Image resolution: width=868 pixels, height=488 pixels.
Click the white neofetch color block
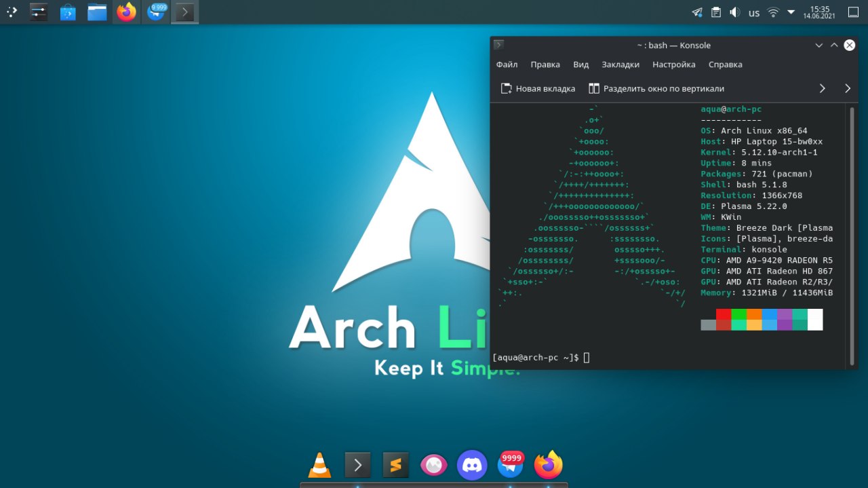(x=815, y=319)
